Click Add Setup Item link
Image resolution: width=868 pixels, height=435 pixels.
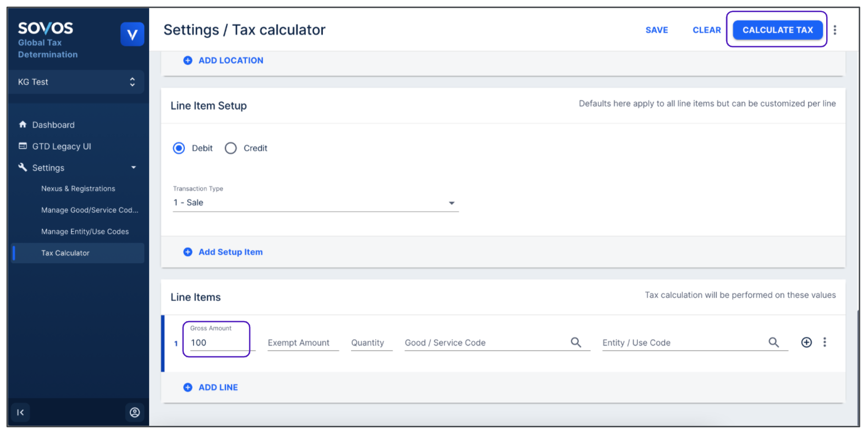(230, 252)
